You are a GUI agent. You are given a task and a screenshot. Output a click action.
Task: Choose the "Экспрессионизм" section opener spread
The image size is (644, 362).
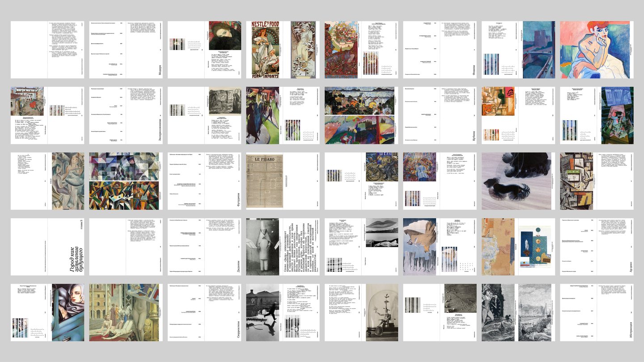pos(126,115)
